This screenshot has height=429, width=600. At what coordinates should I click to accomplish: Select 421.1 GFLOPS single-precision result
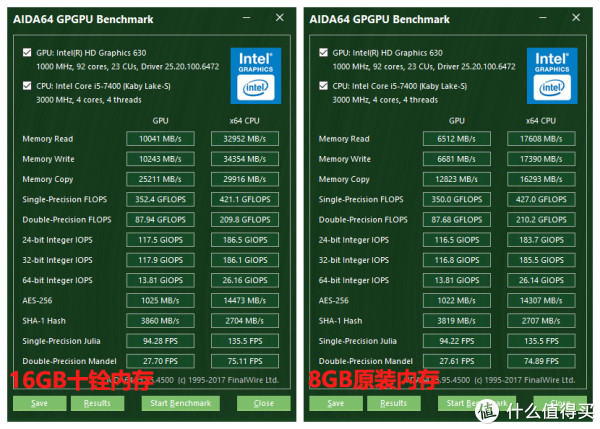pyautogui.click(x=245, y=199)
